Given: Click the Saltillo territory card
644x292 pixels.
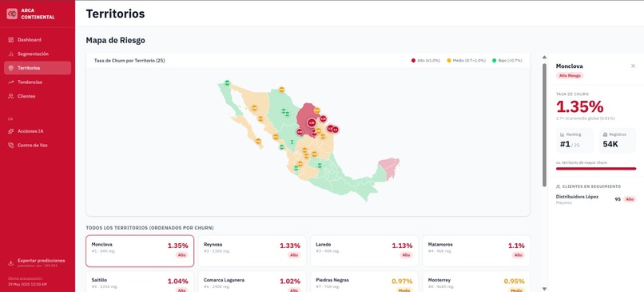Looking at the screenshot, I should [140, 282].
